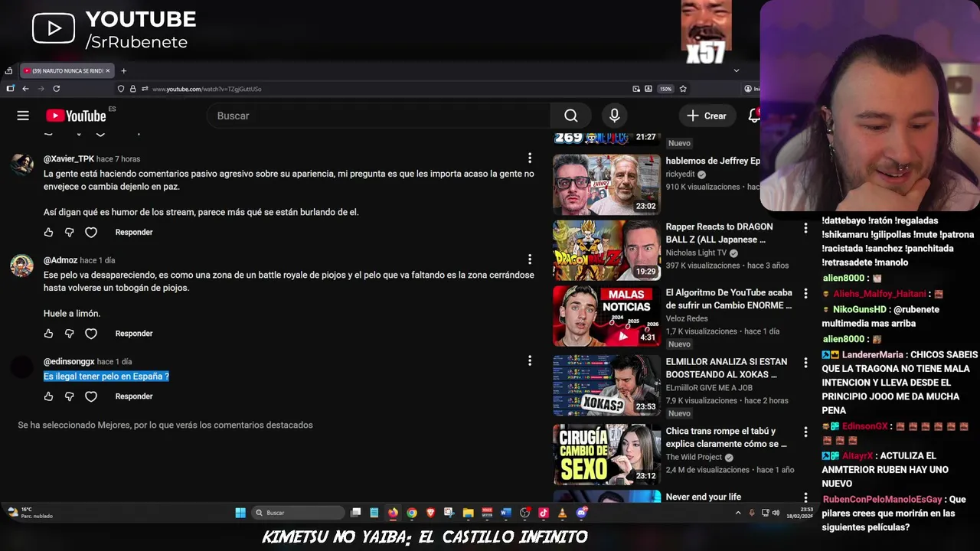Click the Crear button
This screenshot has width=980, height=551.
click(x=707, y=116)
